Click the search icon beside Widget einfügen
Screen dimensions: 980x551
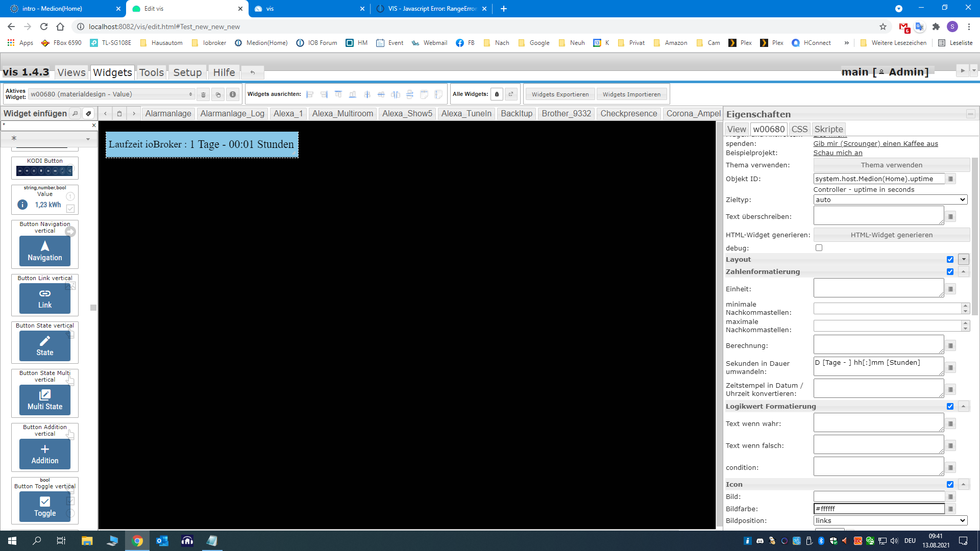click(x=75, y=113)
